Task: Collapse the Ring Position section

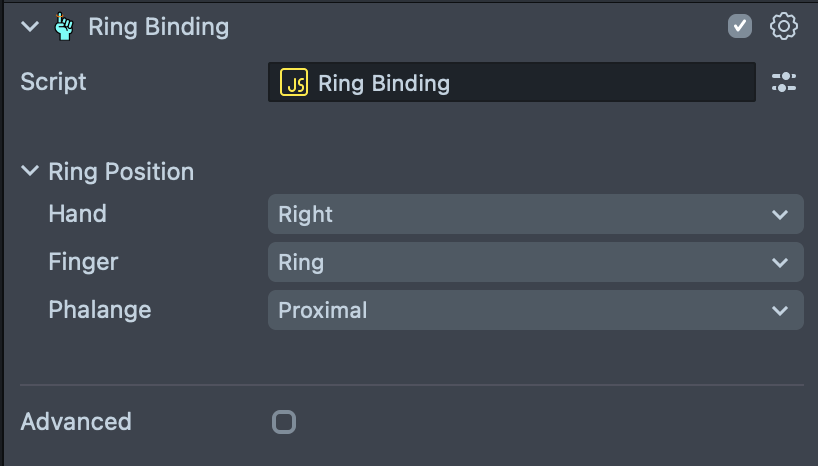Action: (30, 172)
